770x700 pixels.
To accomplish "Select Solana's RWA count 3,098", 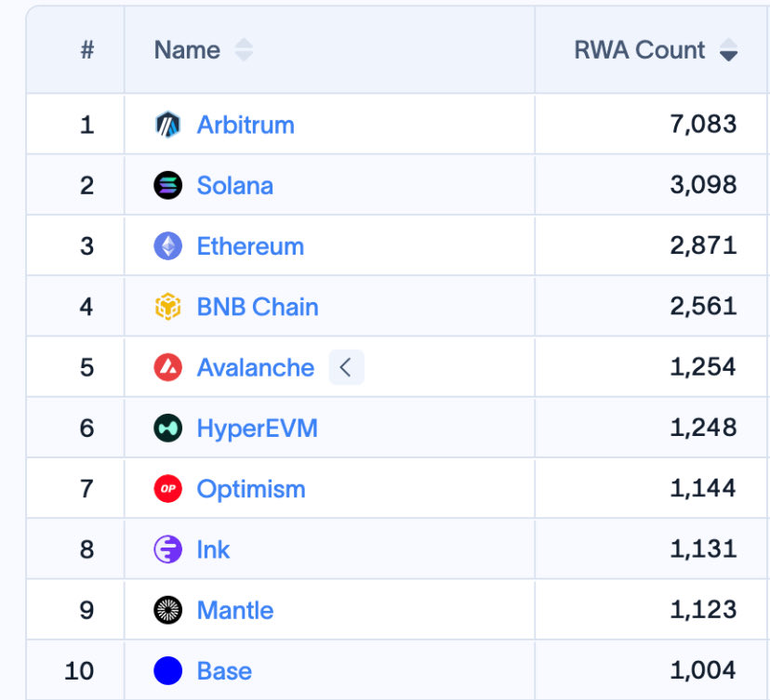I will tap(703, 185).
